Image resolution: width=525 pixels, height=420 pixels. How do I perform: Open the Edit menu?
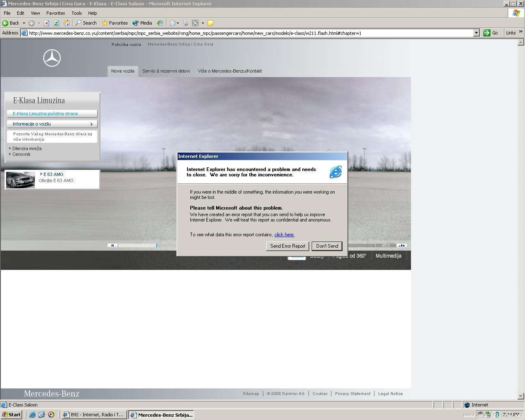[x=21, y=13]
